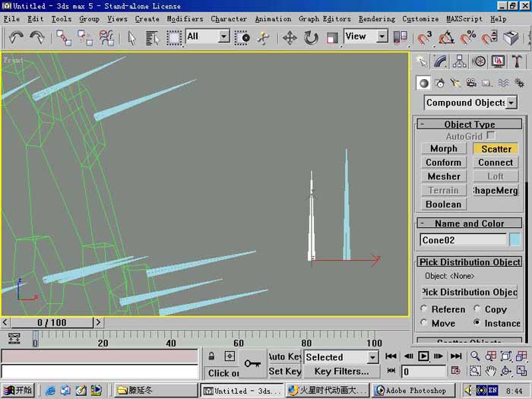Click the Redo arrow icon
Viewport: 532px width, 399px height.
click(x=36, y=38)
